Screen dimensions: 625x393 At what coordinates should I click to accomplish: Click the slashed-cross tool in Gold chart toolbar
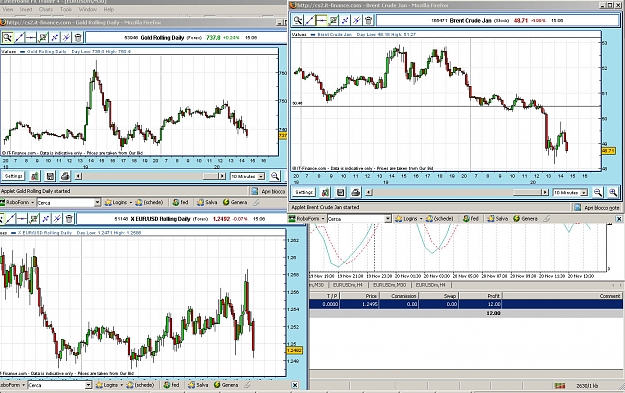coord(66,38)
